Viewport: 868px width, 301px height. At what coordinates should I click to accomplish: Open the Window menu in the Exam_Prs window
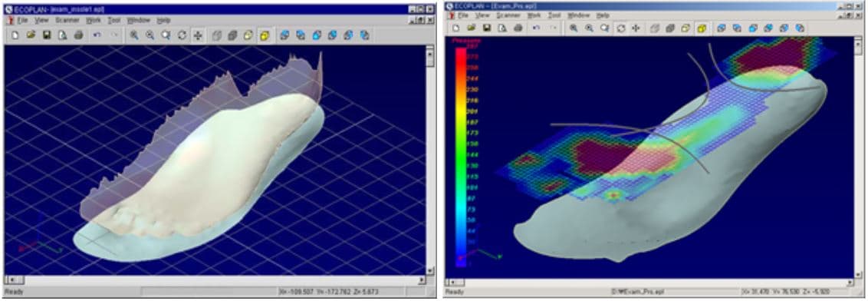coord(578,15)
